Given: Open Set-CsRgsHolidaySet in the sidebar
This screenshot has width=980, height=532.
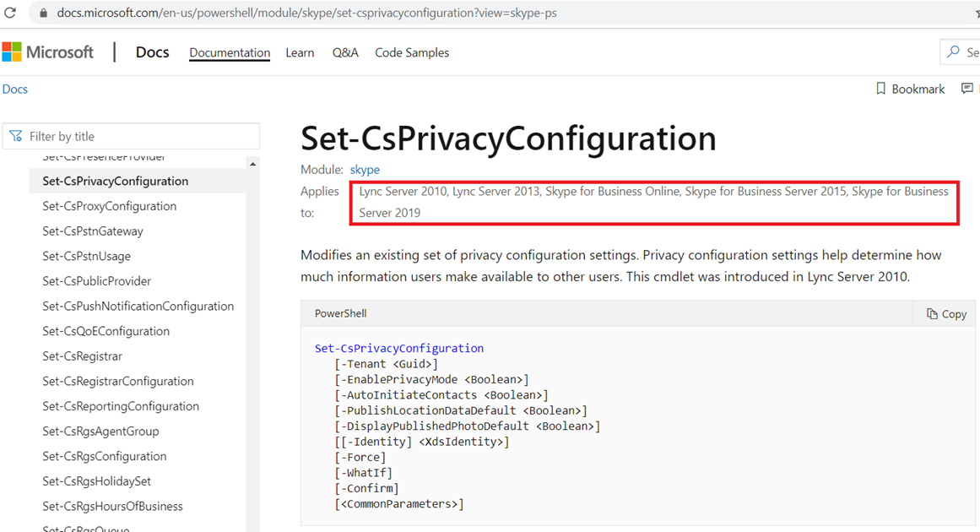Looking at the screenshot, I should click(x=97, y=480).
